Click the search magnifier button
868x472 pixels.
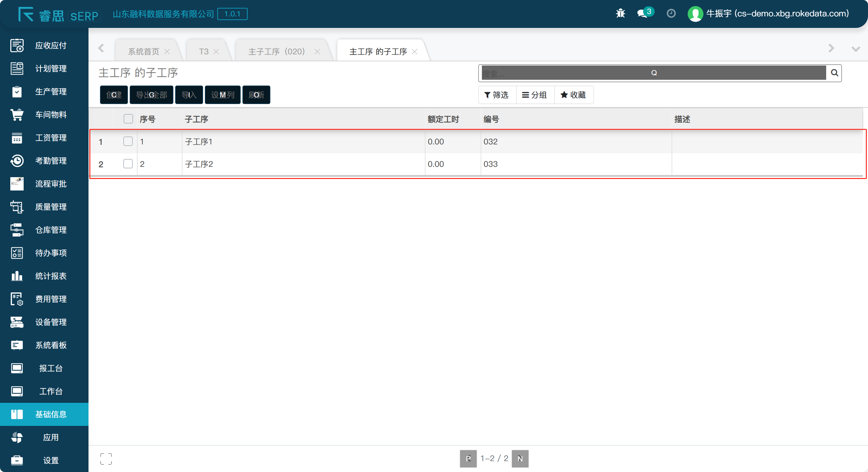click(834, 73)
